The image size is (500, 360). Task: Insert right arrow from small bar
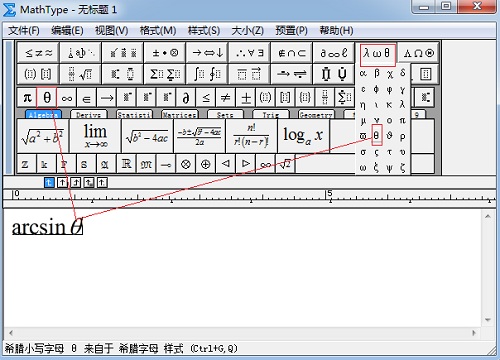tap(107, 98)
